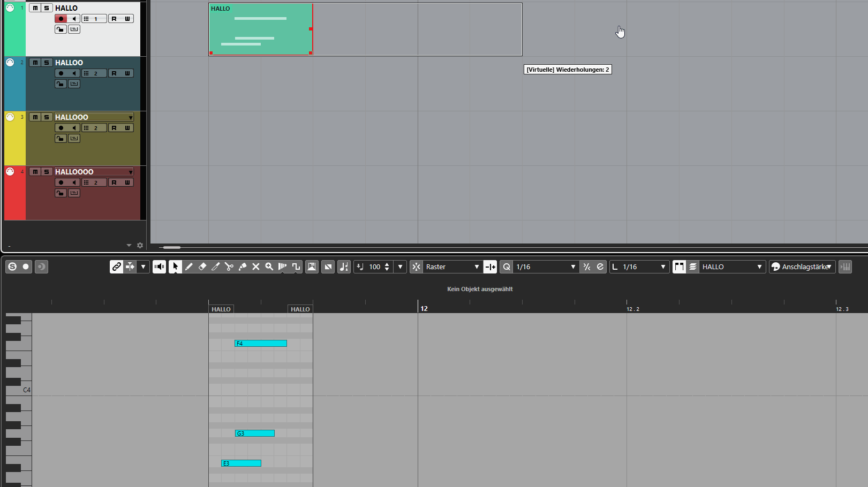
Task: Select the Draw pencil tool
Action: pos(188,267)
